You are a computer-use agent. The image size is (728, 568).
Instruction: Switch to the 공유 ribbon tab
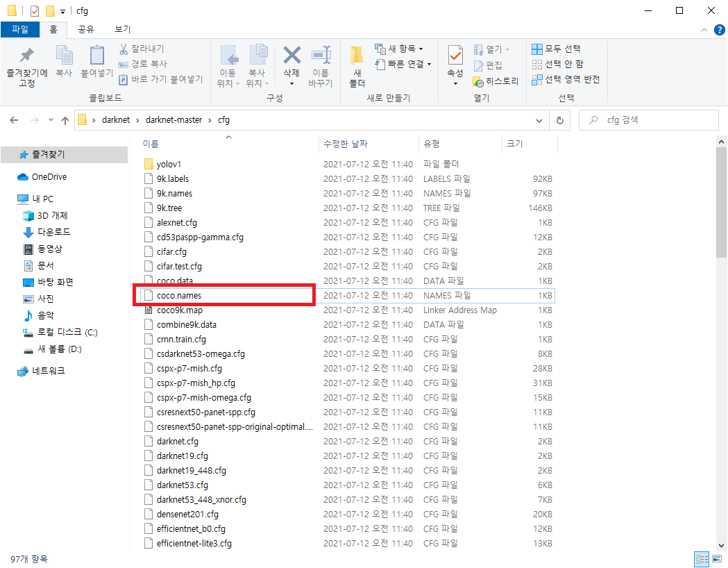86,29
